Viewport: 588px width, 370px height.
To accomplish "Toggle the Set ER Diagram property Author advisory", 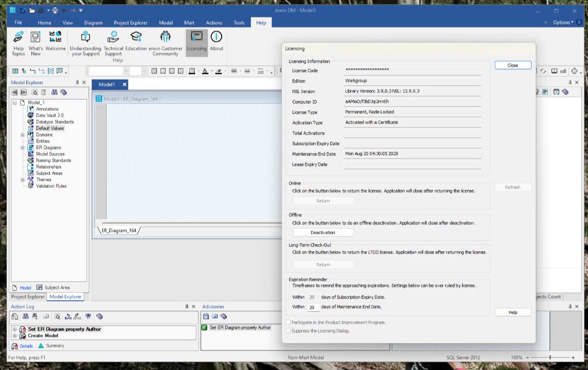I will click(x=204, y=327).
